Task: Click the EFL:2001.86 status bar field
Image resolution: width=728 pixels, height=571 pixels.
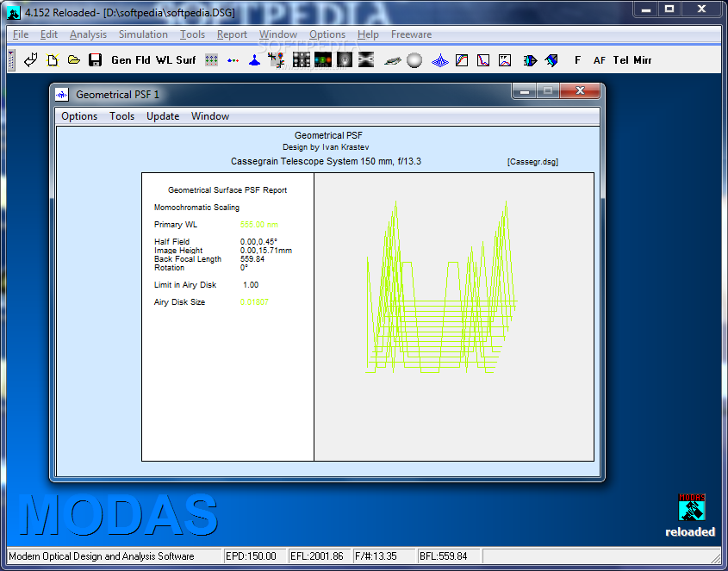Action: click(x=319, y=556)
